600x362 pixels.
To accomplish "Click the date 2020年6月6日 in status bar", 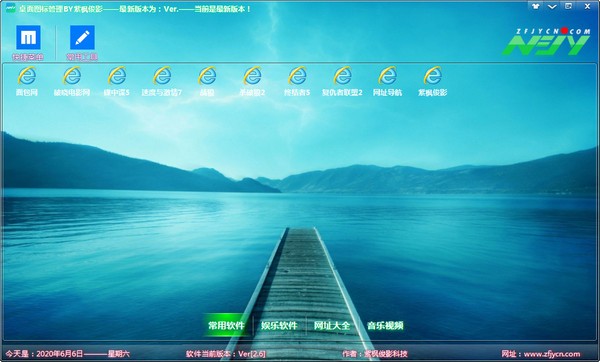I will (x=59, y=354).
